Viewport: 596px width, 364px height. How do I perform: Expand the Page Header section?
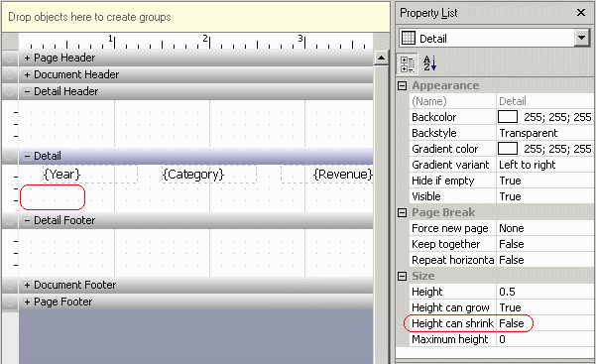click(27, 58)
